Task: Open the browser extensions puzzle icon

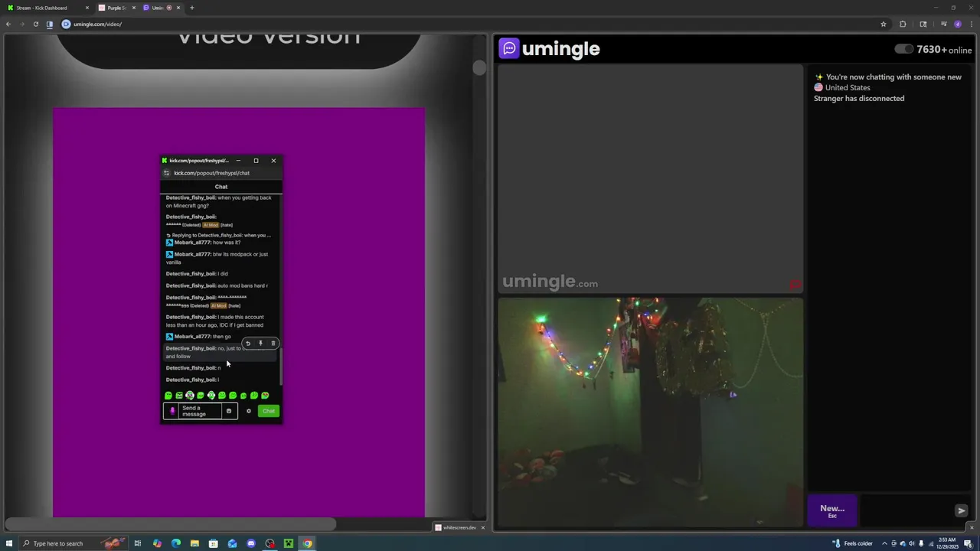Action: point(903,24)
